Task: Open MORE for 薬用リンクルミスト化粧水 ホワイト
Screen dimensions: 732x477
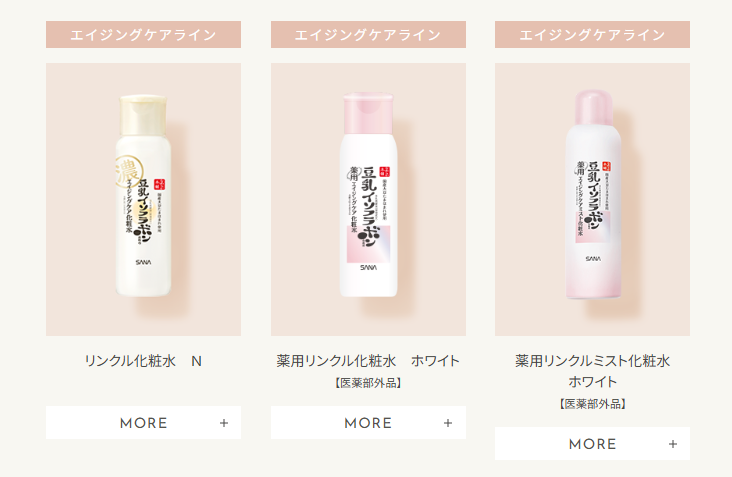Action: click(x=592, y=443)
